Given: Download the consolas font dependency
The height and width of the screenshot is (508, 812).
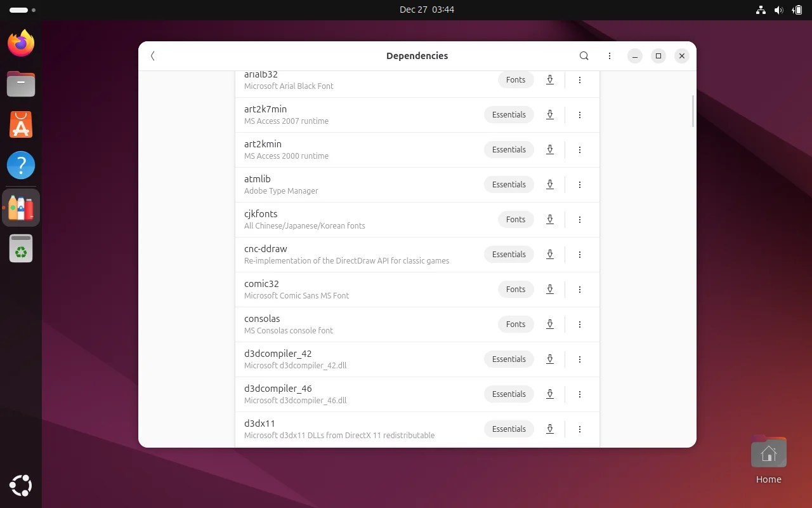Looking at the screenshot, I should [550, 324].
